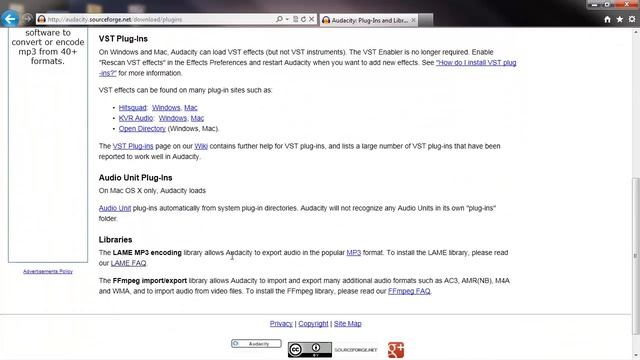
Task: Open the browser Home icon
Action: (607, 19)
